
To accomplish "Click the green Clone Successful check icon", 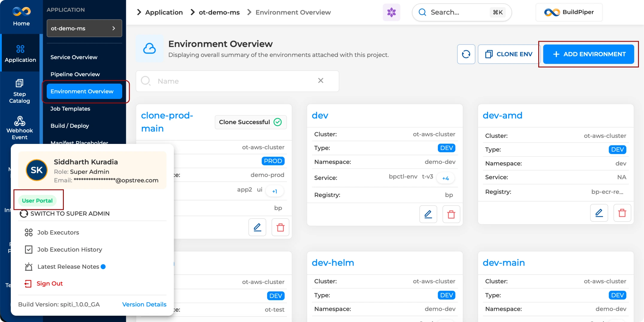I will pyautogui.click(x=278, y=122).
